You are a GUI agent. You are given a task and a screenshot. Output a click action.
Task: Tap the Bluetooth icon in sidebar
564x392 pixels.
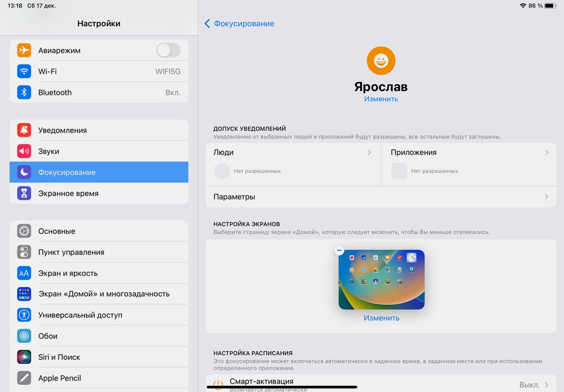pos(24,92)
